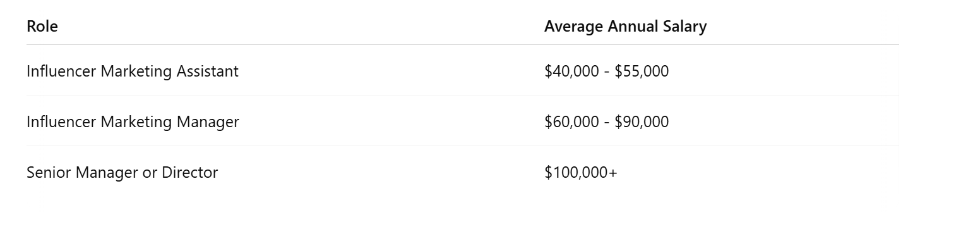This screenshot has height=229, width=980.
Task: Click the word Salary in the header
Action: (686, 27)
